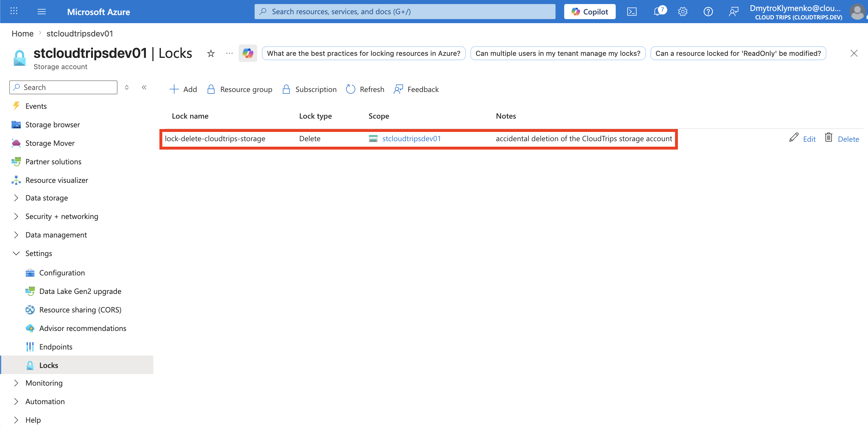Click the lock's Notes text cell
868x427 pixels.
click(584, 139)
